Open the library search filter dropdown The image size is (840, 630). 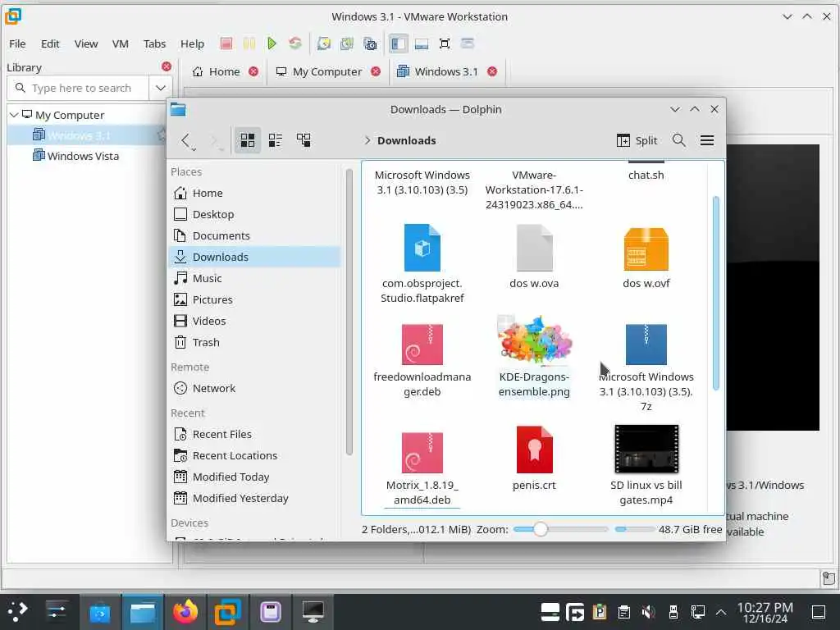pyautogui.click(x=160, y=88)
